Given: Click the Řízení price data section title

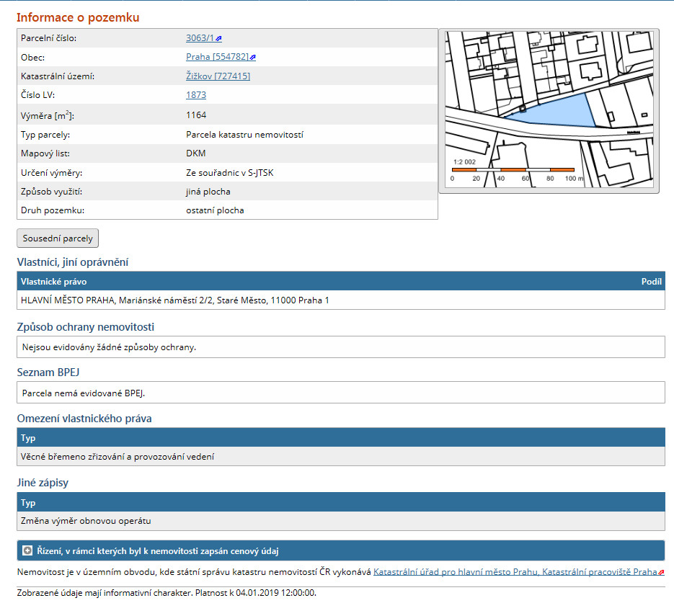Looking at the screenshot, I should (x=158, y=551).
